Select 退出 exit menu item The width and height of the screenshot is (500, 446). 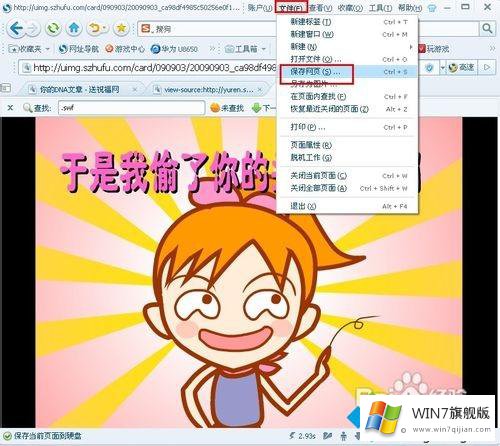tap(347, 206)
